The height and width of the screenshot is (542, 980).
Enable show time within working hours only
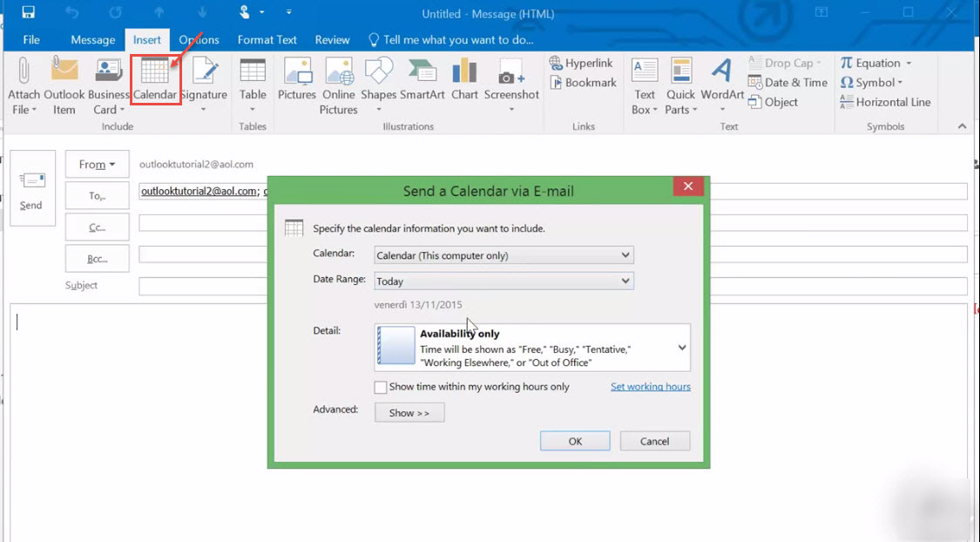click(380, 387)
